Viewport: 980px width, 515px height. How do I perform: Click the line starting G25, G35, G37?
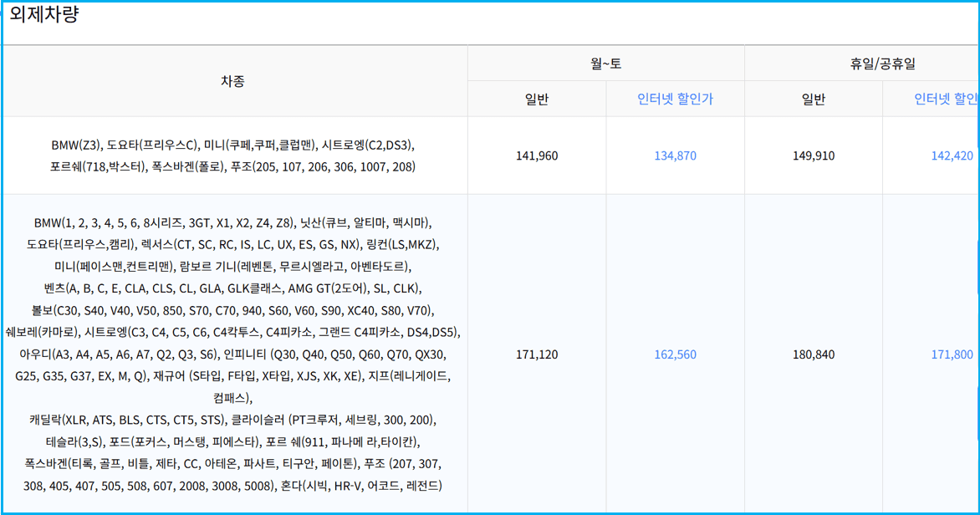(x=232, y=376)
